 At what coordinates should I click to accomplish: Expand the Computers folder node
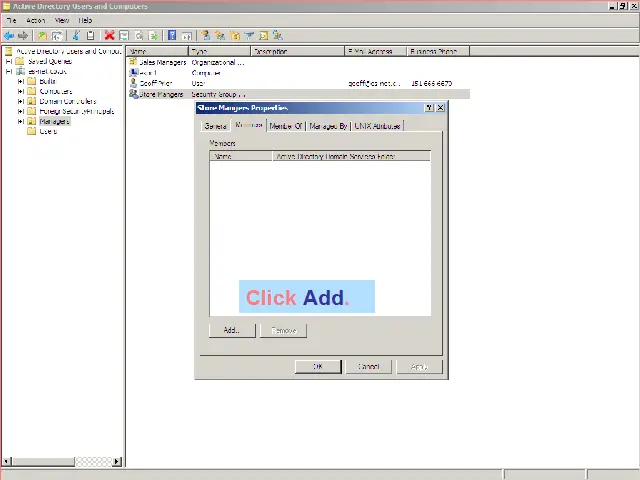pos(20,91)
